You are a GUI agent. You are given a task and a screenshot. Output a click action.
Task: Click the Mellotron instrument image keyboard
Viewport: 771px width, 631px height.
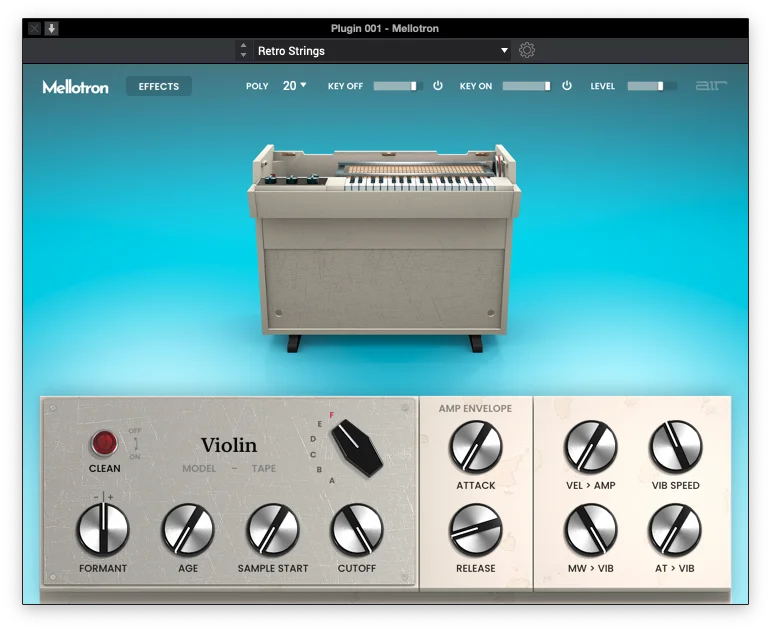(x=419, y=183)
